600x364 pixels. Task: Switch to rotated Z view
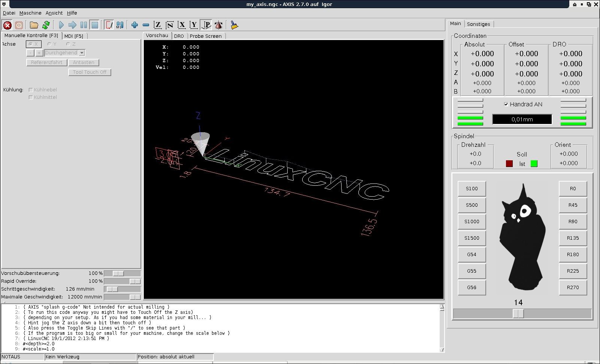pos(170,25)
